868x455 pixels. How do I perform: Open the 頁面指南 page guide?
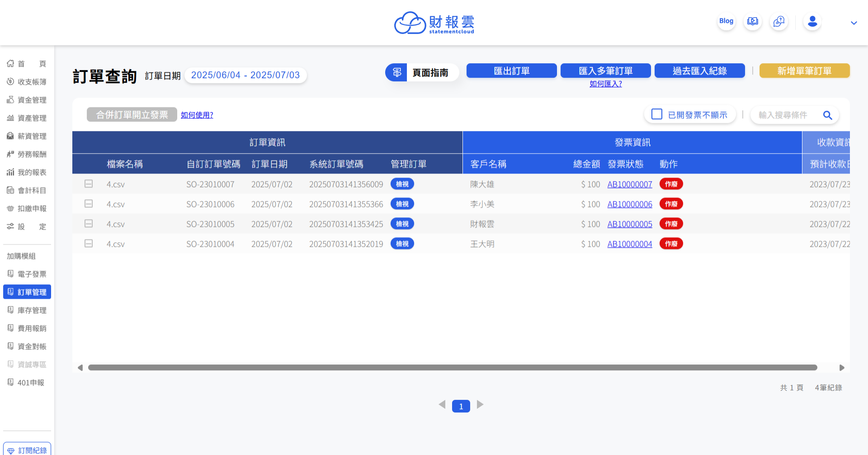pyautogui.click(x=422, y=72)
